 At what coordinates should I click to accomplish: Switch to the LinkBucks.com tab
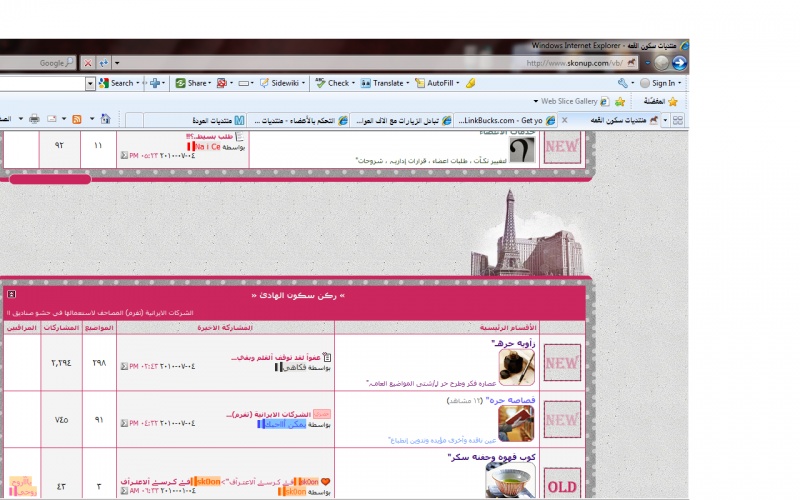499,120
